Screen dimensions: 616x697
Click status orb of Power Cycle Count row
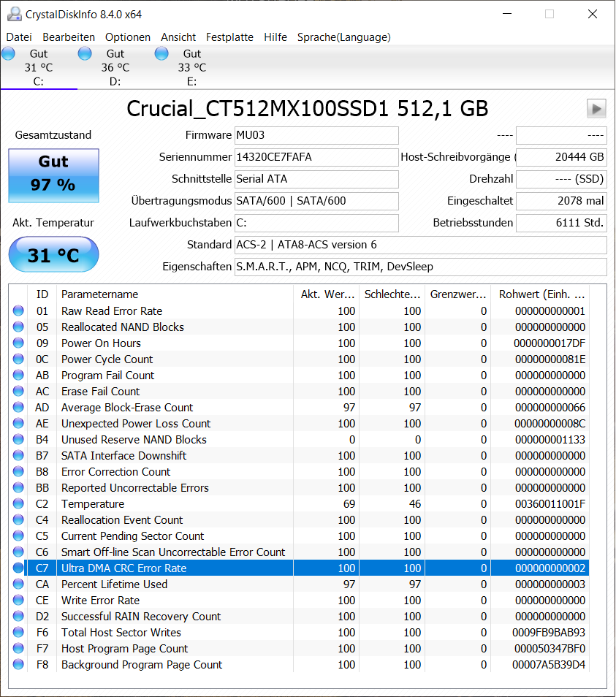(x=18, y=359)
